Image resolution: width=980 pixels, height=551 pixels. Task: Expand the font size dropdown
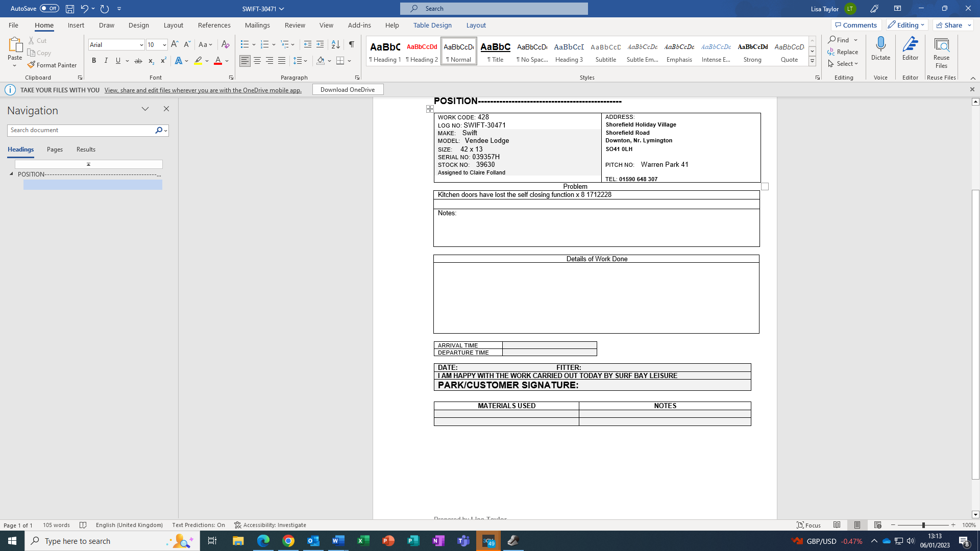(164, 45)
